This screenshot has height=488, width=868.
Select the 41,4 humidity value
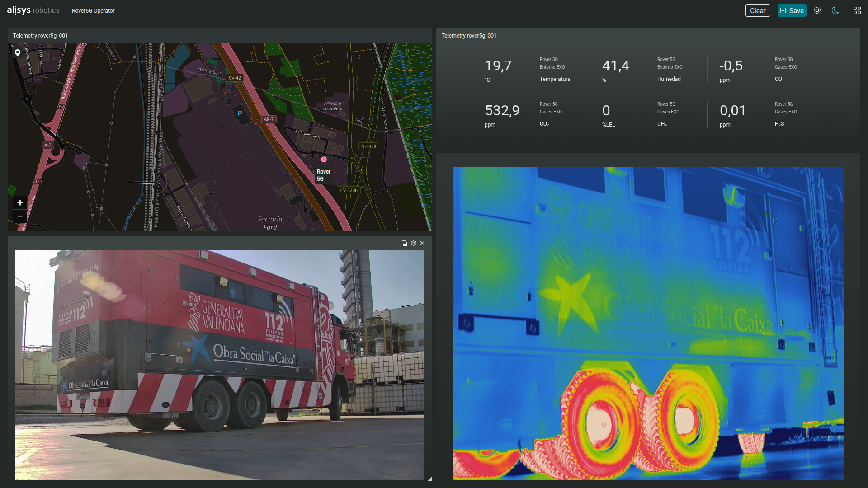tap(616, 66)
